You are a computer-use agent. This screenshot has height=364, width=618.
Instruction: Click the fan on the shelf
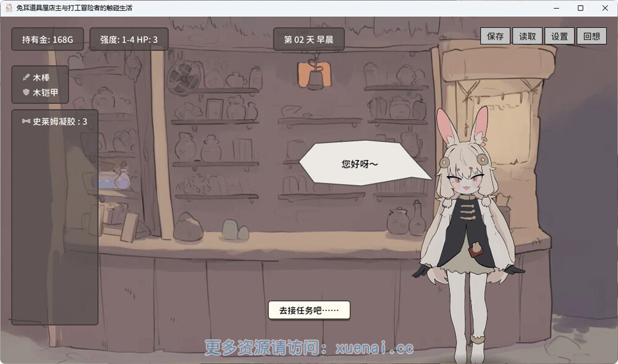[184, 78]
